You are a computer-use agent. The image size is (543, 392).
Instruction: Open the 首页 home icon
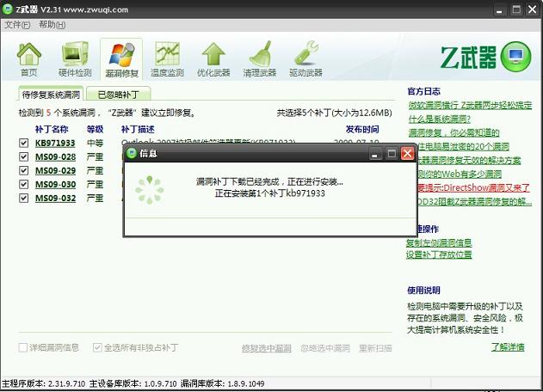coord(28,58)
